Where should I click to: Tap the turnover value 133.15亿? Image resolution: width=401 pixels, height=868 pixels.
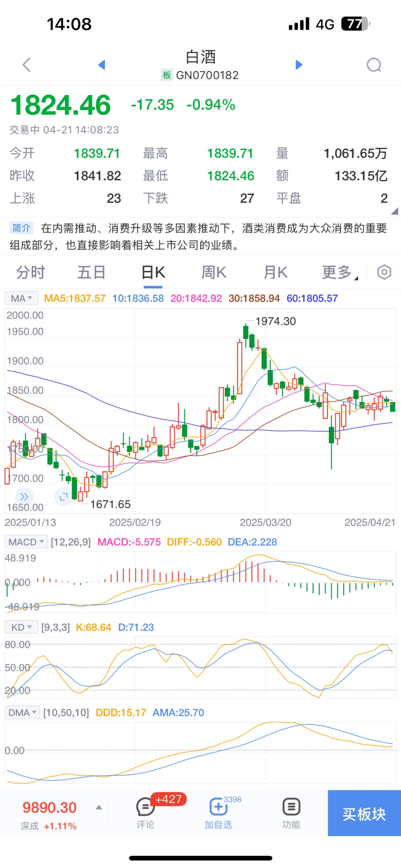[361, 176]
